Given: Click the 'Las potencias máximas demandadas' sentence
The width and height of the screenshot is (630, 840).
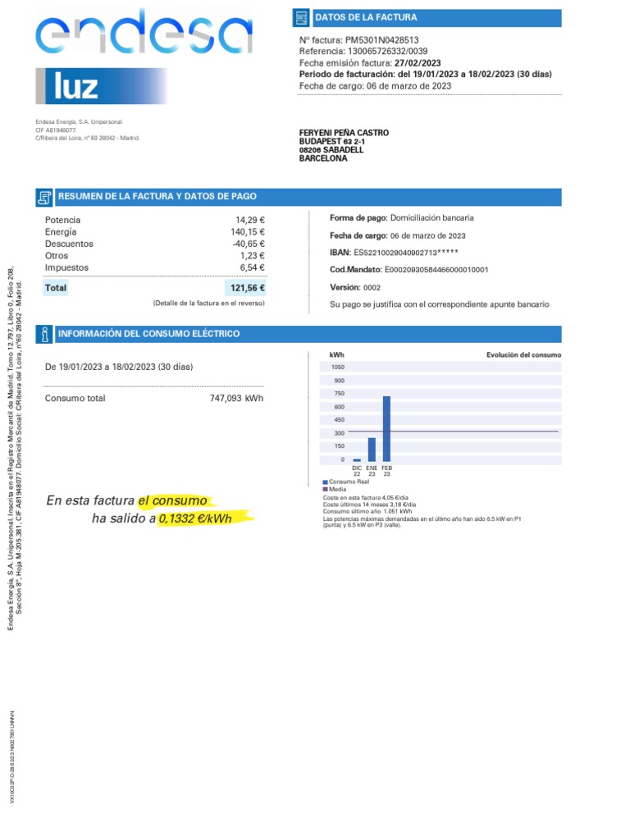Looking at the screenshot, I should point(422,522).
